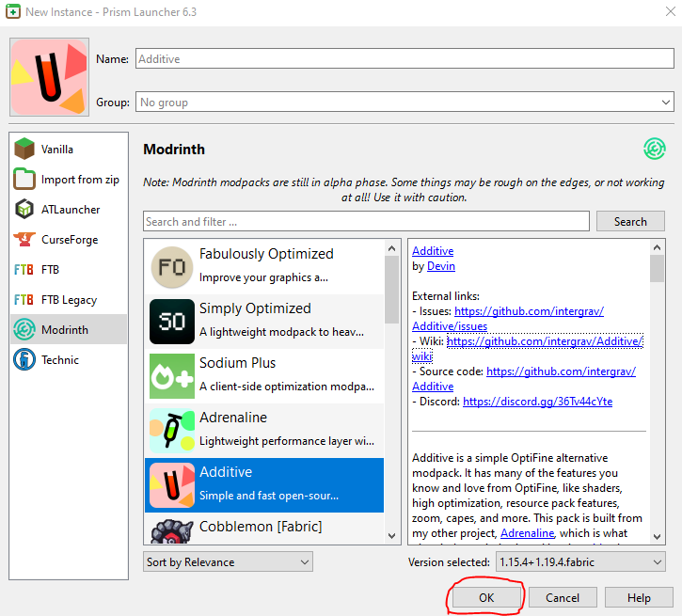Click the Additive instance icon button
The image size is (682, 616).
pyautogui.click(x=49, y=77)
